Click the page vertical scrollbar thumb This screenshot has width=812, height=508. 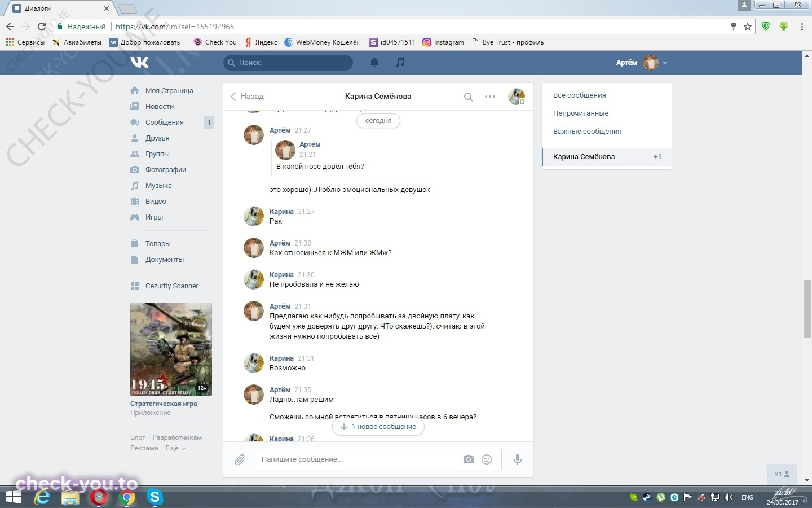click(x=807, y=309)
